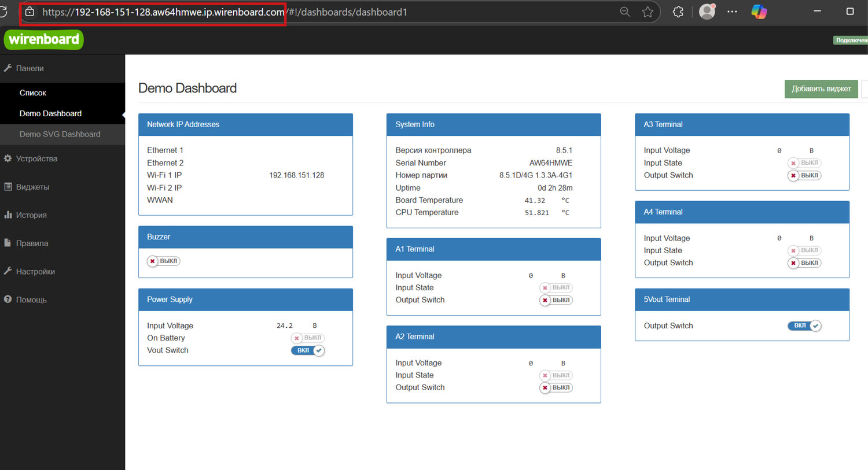
Task: Open the Copilot icon
Action: (759, 12)
